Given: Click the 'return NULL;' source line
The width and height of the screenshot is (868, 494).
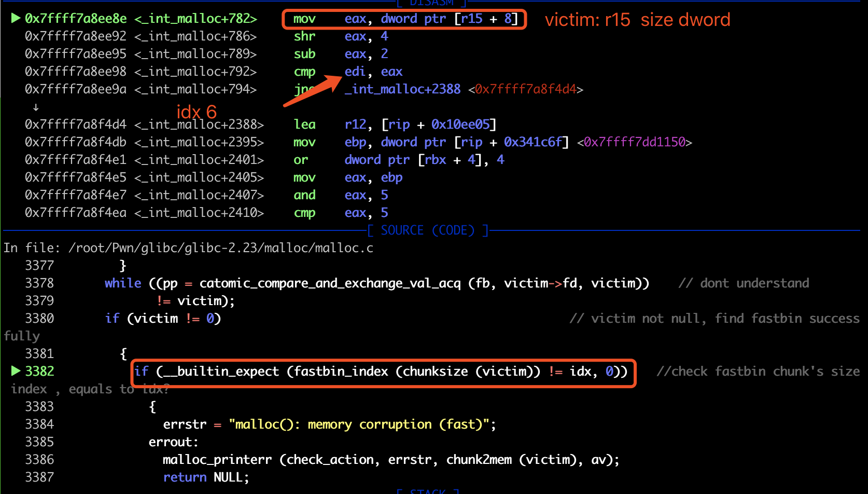Looking at the screenshot, I should click(206, 477).
